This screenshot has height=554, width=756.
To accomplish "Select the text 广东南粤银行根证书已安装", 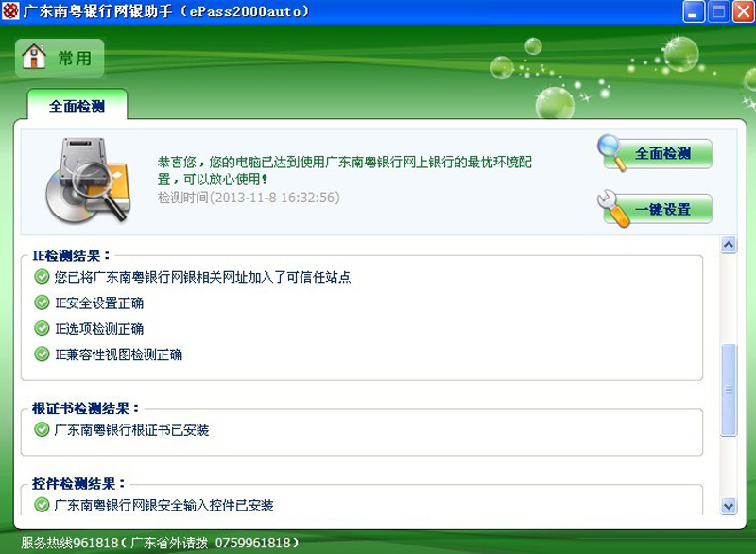I will [x=131, y=430].
